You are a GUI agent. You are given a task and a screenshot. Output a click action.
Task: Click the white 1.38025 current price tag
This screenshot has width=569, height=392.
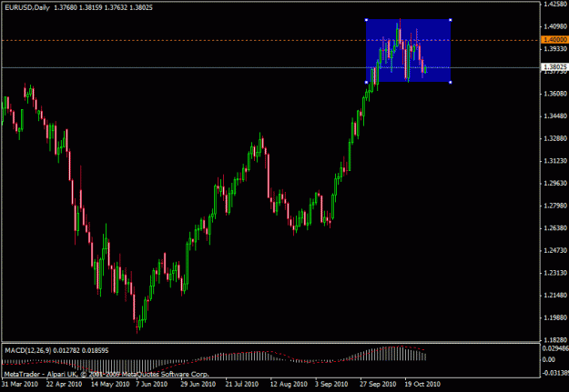pyautogui.click(x=554, y=67)
